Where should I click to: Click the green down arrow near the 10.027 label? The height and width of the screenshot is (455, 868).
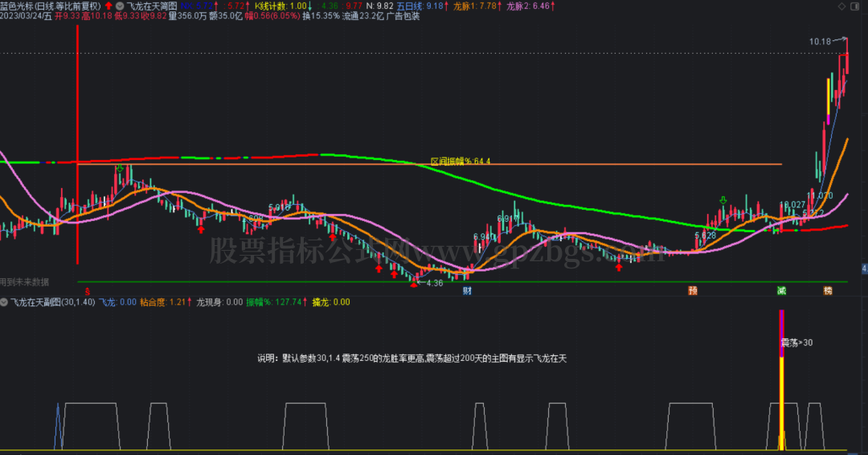723,200
